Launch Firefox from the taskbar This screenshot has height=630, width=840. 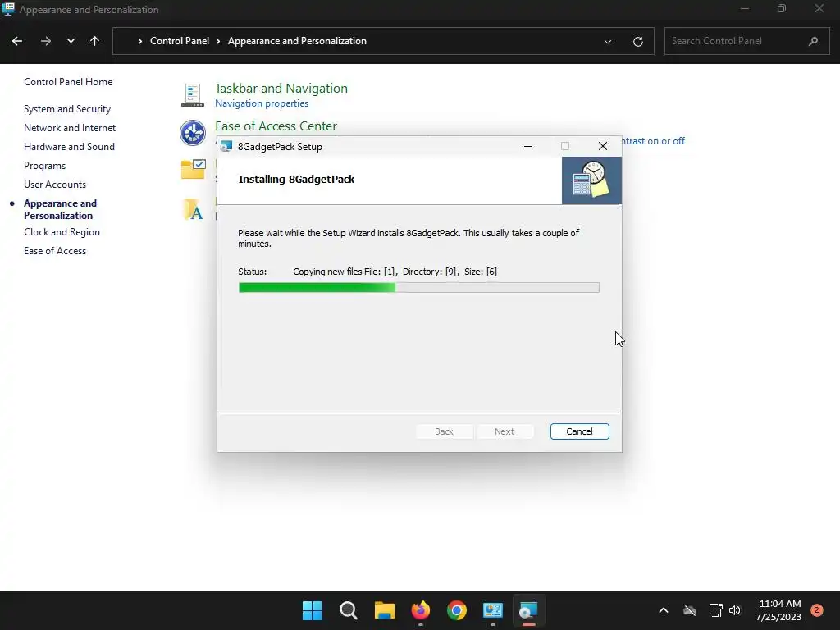[421, 610]
